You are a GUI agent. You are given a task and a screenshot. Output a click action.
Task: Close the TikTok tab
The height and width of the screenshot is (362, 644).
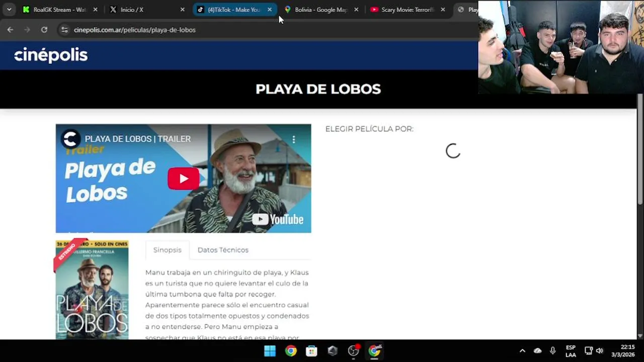click(x=270, y=10)
